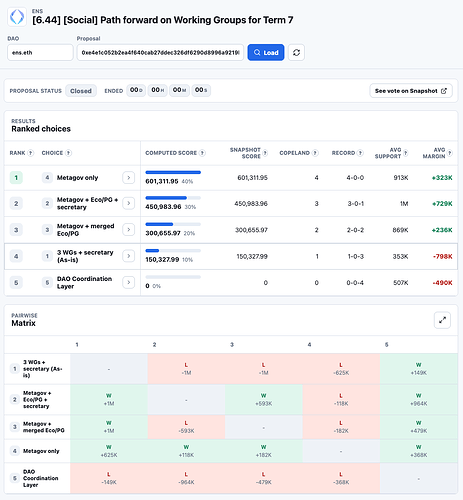This screenshot has height=500, width=463.
Task: Click matrix cell L -625K
Action: coord(341,369)
